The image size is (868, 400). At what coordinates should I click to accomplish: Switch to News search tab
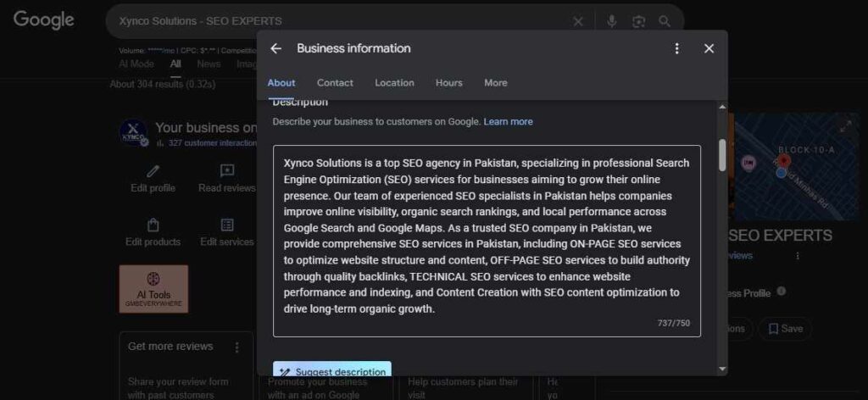coord(209,64)
